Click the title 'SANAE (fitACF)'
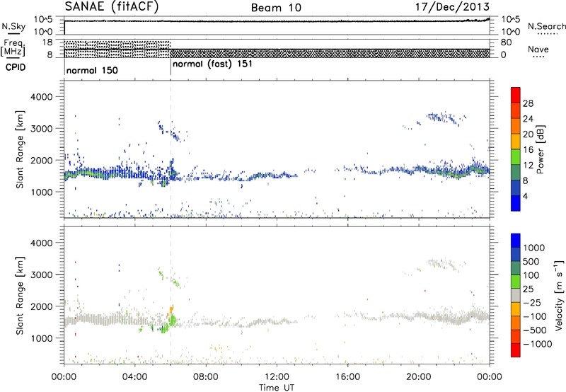Viewport: 566px width, 392px height. [112, 6]
